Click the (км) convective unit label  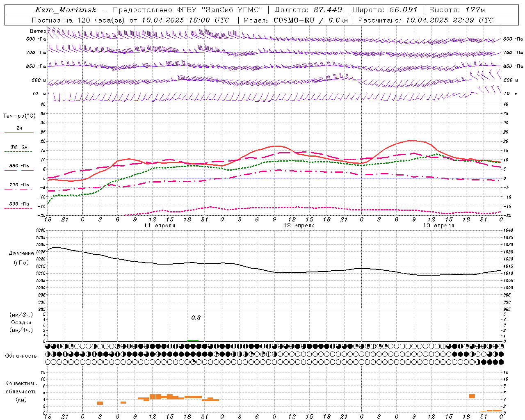(x=21, y=399)
